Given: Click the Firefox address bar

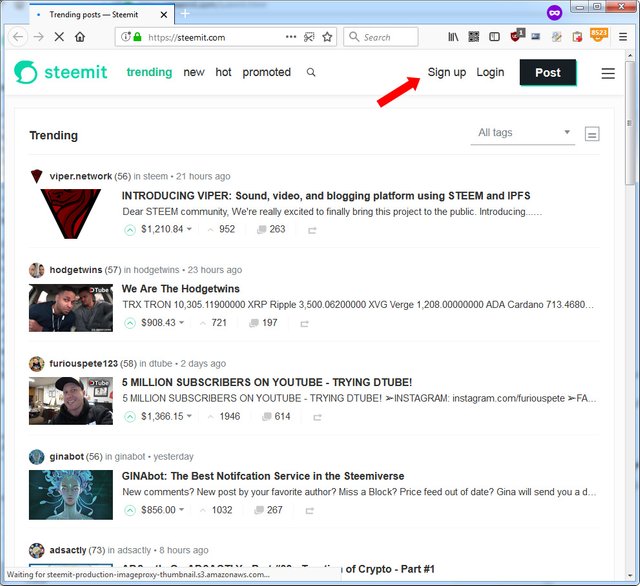Looking at the screenshot, I should point(226,37).
